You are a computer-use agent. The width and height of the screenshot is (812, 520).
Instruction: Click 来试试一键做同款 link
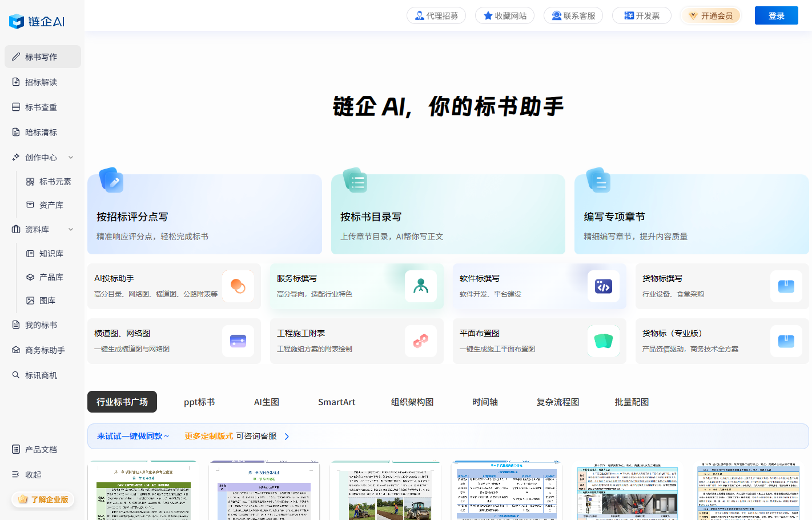(133, 436)
